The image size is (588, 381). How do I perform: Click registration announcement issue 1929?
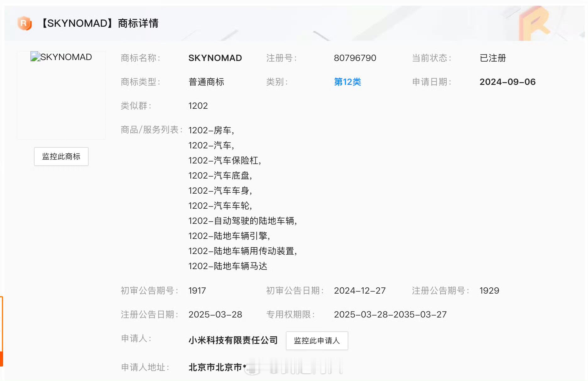coord(489,291)
